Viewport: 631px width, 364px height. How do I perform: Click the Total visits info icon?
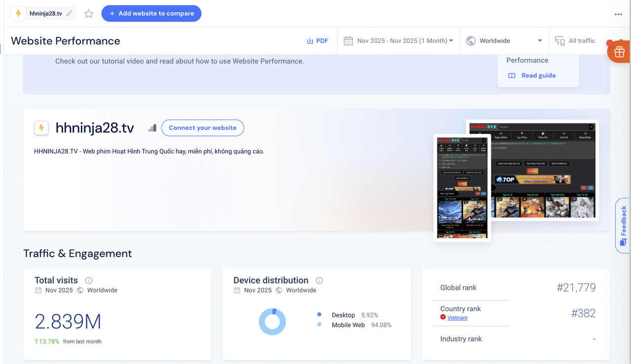(x=89, y=280)
